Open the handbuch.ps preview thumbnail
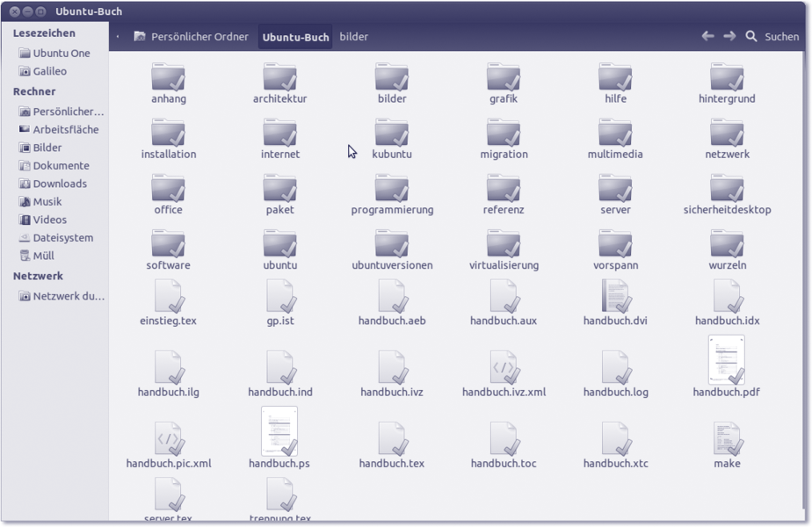Viewport: 812px width, 527px height. [x=279, y=431]
